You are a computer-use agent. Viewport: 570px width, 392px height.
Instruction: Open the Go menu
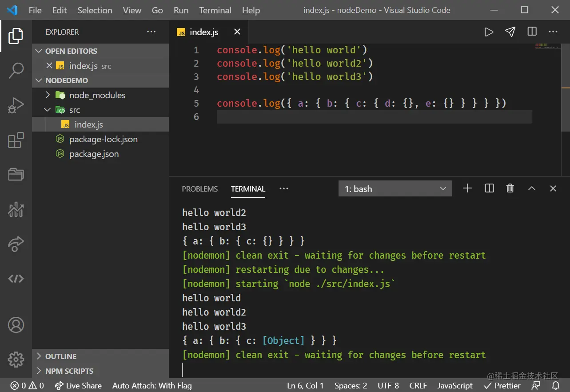[x=157, y=10]
